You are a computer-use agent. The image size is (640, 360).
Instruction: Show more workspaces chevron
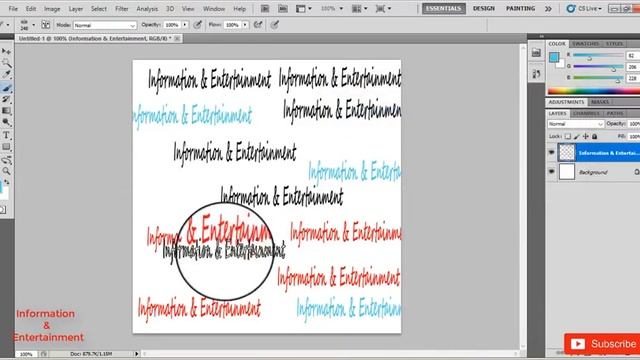coord(548,8)
